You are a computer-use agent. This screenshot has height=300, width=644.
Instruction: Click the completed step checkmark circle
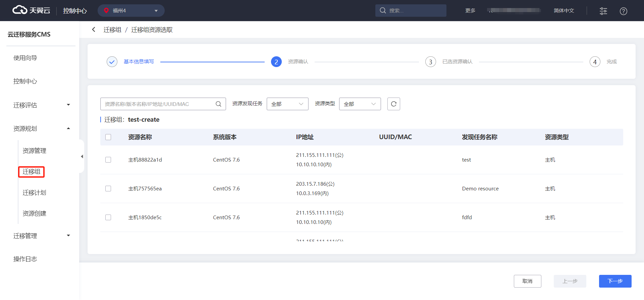[112, 62]
